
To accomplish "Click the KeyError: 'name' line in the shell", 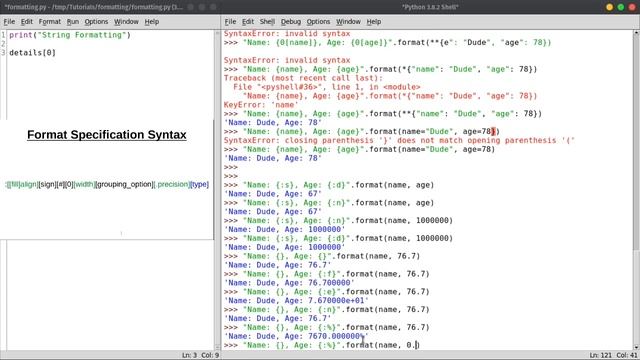I will [261, 104].
